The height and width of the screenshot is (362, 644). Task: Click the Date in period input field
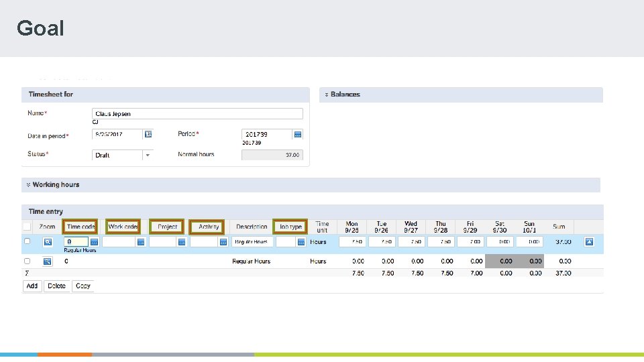click(117, 134)
